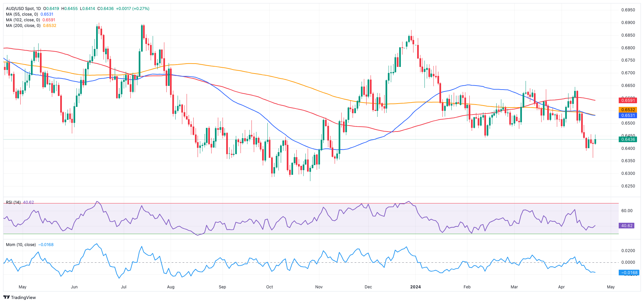
Task: Click the green 0.6436 current price tag
Action: (x=627, y=140)
